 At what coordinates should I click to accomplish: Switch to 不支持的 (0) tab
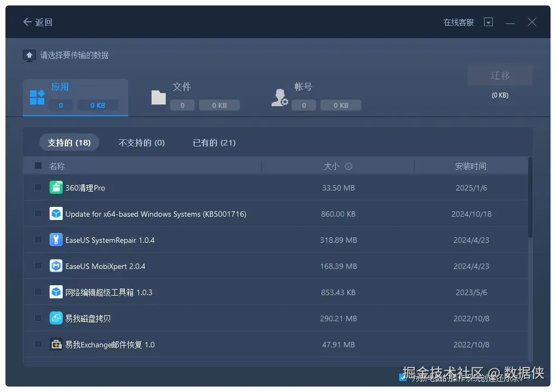click(142, 142)
